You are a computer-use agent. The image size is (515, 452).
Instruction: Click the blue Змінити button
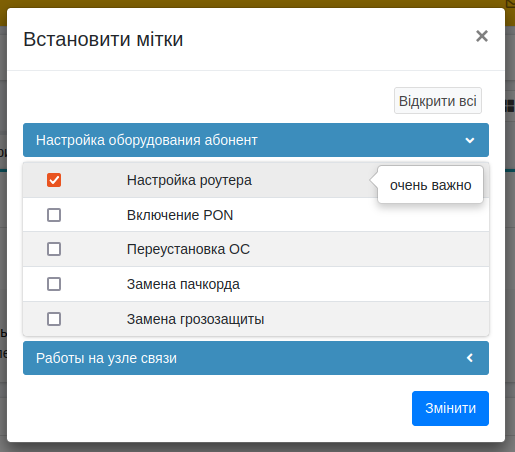pyautogui.click(x=450, y=408)
